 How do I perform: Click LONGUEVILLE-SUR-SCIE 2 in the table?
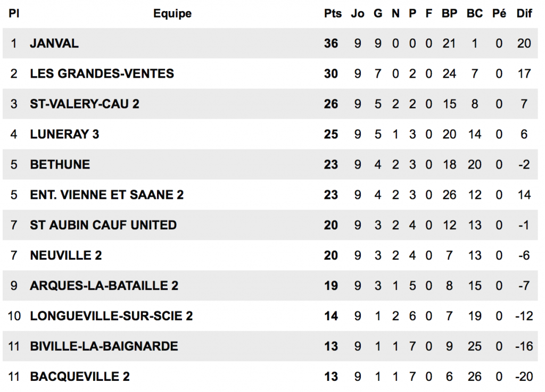coord(111,316)
